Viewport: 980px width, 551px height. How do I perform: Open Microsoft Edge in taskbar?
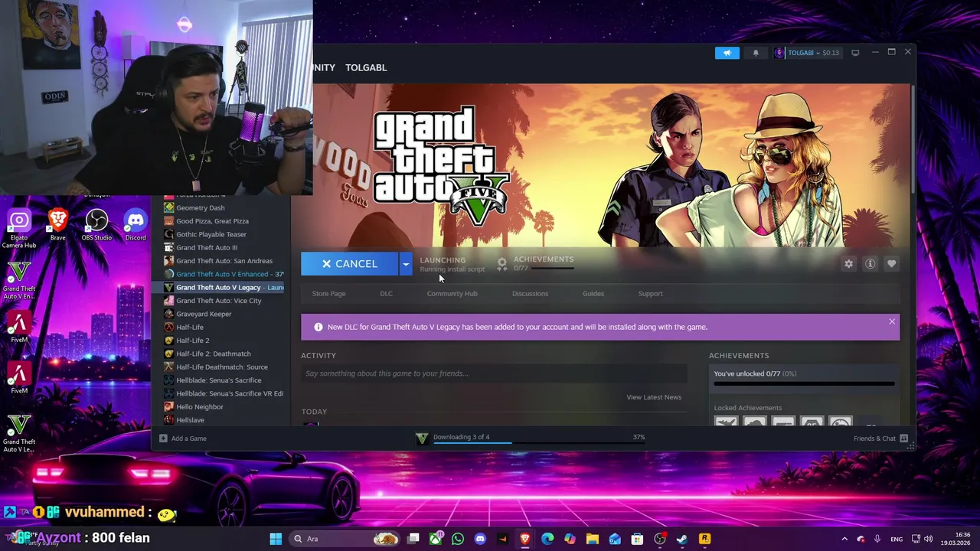547,539
